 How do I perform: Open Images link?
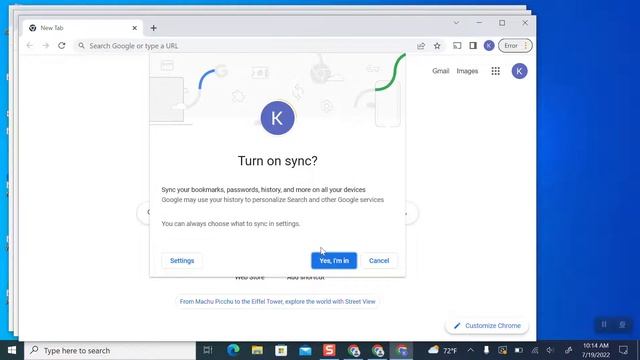click(467, 71)
